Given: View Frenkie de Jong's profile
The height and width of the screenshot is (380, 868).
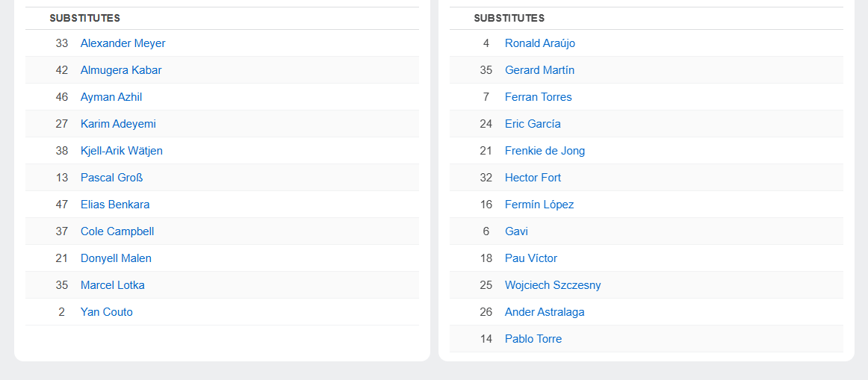Looking at the screenshot, I should tap(545, 151).
